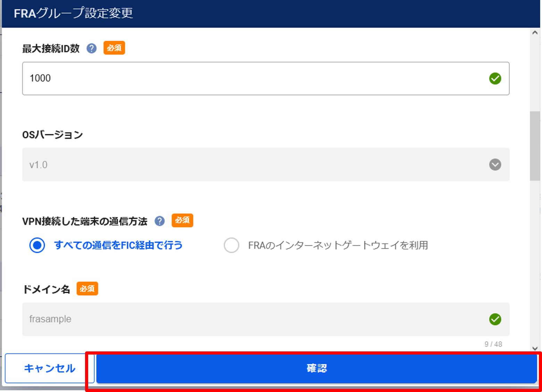This screenshot has height=392, width=542.
Task: Click the chevron arrow in OSバージョン field
Action: point(495,164)
